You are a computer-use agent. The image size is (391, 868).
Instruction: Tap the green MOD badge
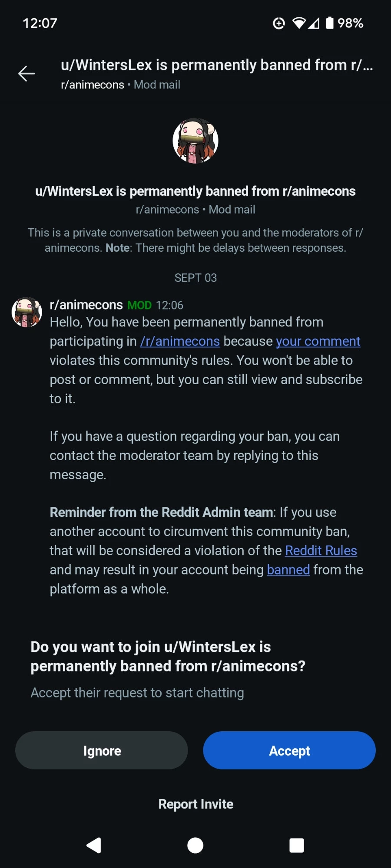tap(139, 306)
